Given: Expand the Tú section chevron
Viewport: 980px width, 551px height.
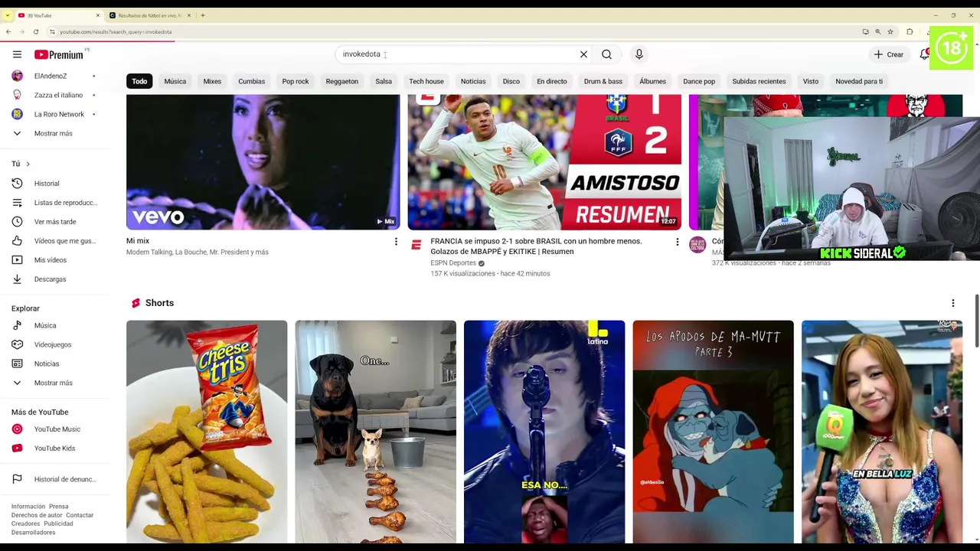Looking at the screenshot, I should 28,164.
